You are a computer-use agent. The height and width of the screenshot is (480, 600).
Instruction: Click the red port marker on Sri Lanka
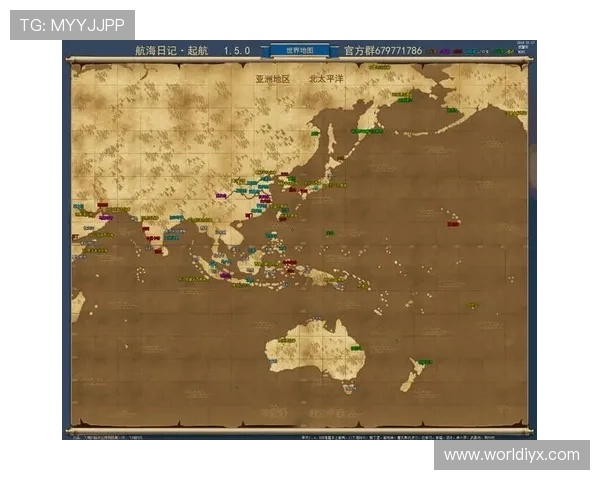click(158, 251)
